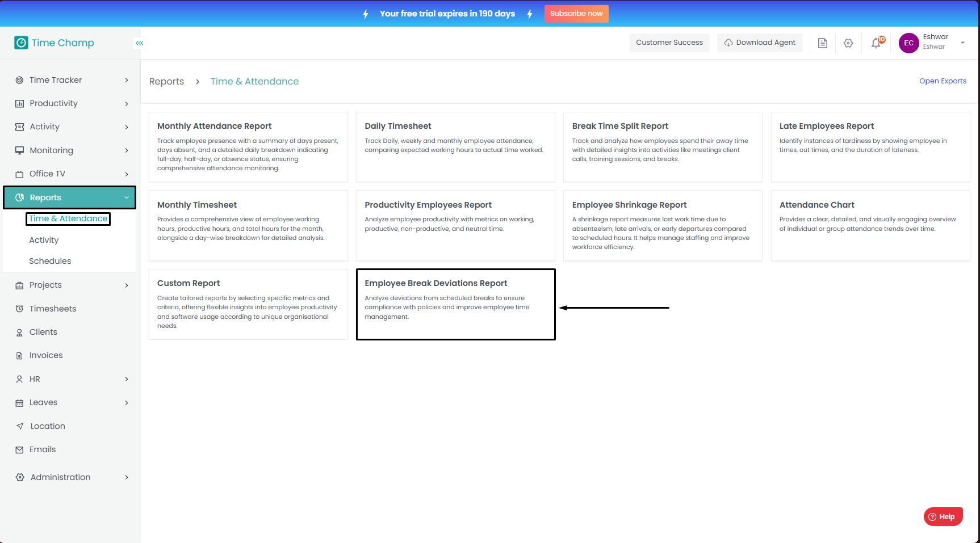
Task: Click the cloud icon on Download Agent
Action: [x=728, y=43]
